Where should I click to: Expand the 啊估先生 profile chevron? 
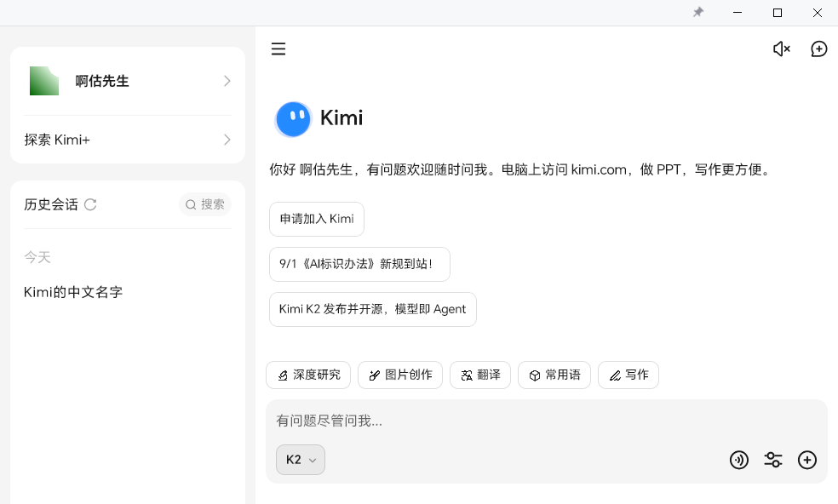coord(227,81)
